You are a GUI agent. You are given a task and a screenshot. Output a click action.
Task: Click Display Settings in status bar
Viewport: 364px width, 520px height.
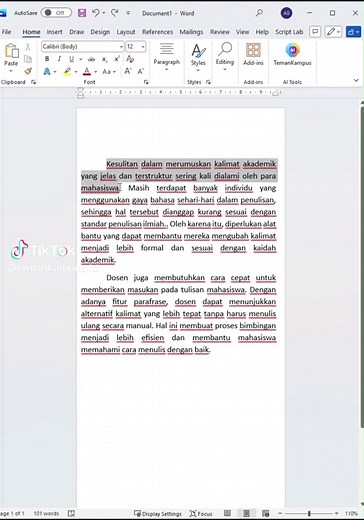(x=158, y=513)
